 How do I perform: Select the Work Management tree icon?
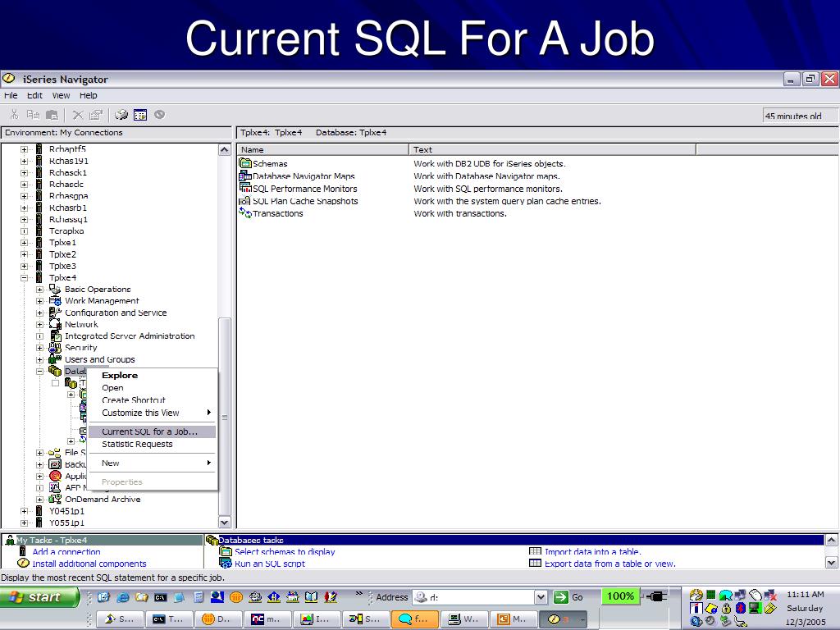click(x=55, y=301)
